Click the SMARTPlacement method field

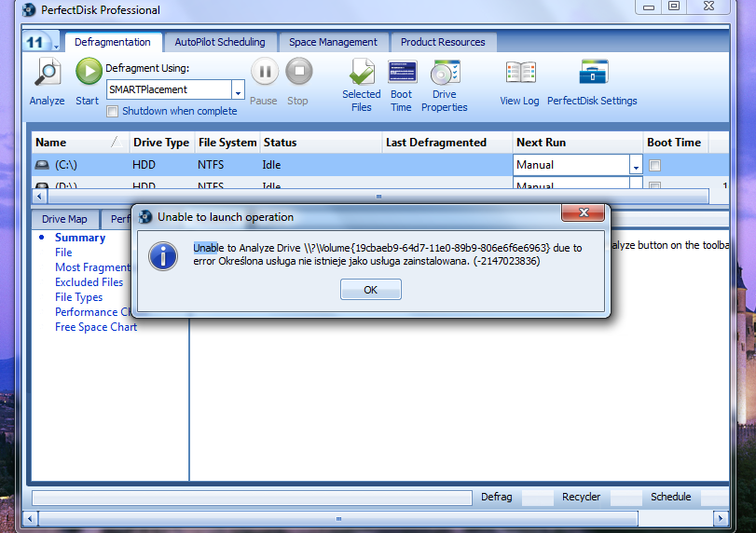170,89
